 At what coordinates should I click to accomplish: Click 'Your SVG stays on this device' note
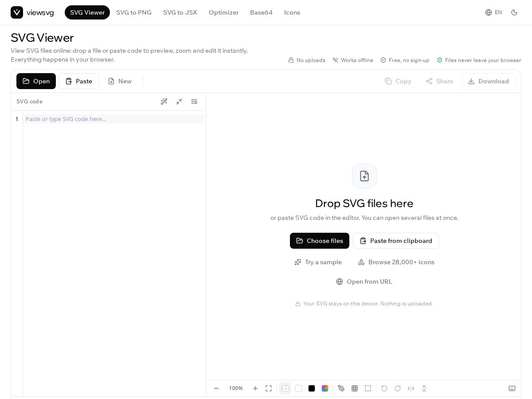pos(368,304)
